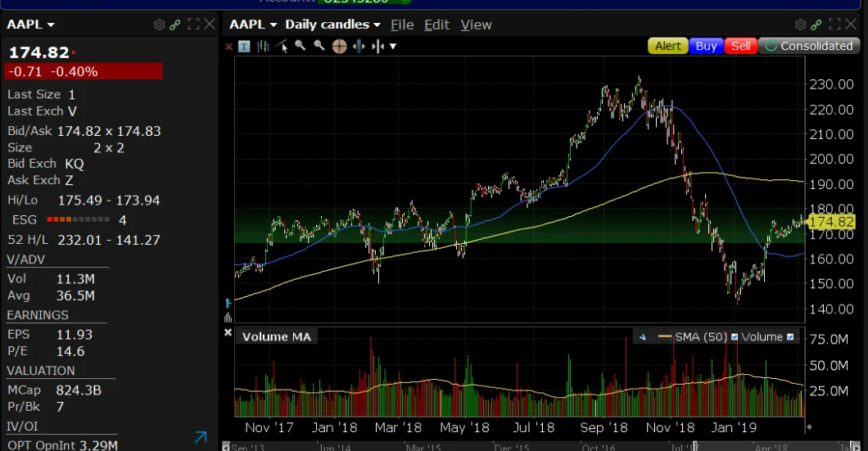Screen dimensions: 868x451
Task: Click the first magnifier zoom icon
Action: click(x=300, y=46)
